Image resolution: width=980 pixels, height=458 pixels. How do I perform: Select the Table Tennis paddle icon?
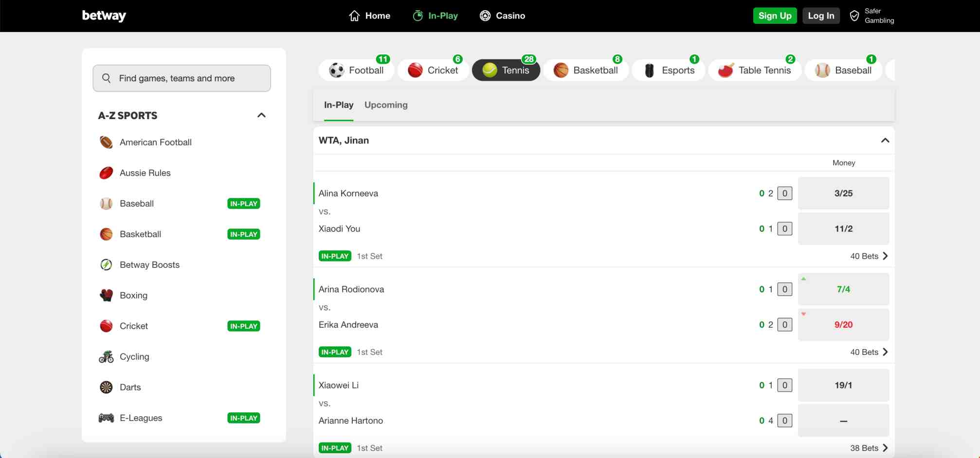tap(726, 70)
